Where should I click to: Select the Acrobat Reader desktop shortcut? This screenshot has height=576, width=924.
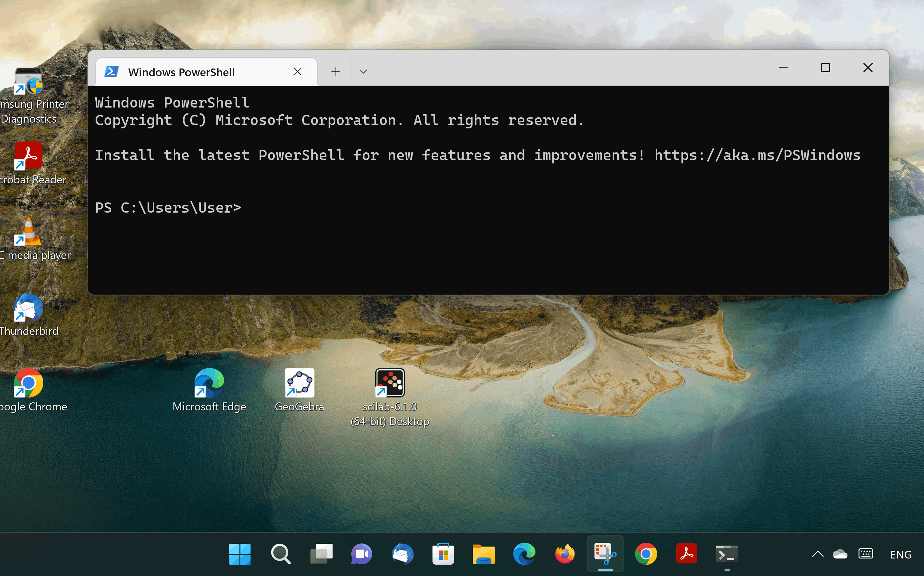point(29,163)
